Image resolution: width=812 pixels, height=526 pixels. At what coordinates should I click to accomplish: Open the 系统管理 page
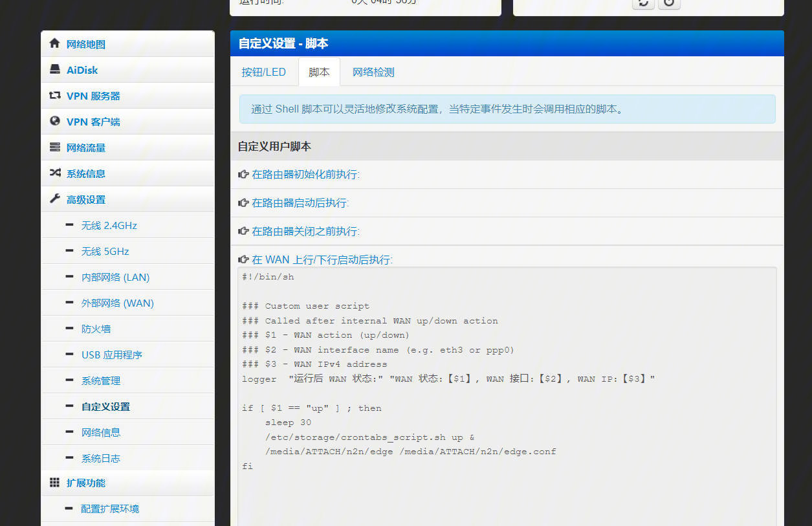tap(101, 380)
